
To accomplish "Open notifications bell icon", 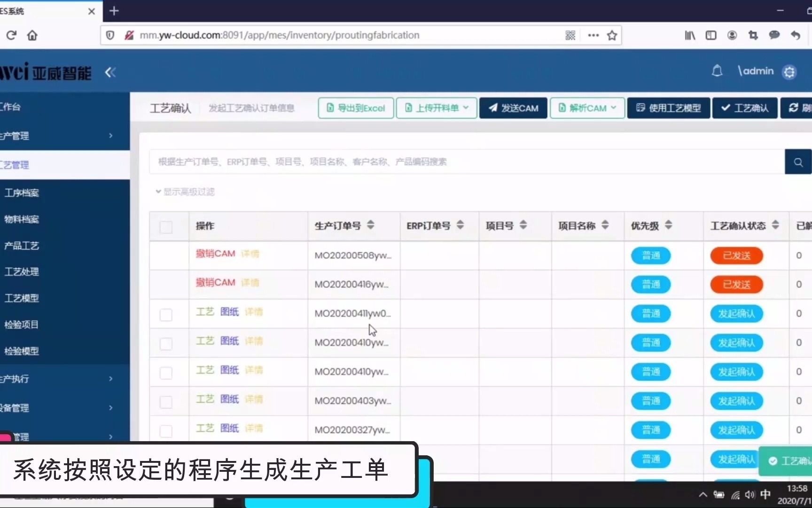I will tap(717, 71).
